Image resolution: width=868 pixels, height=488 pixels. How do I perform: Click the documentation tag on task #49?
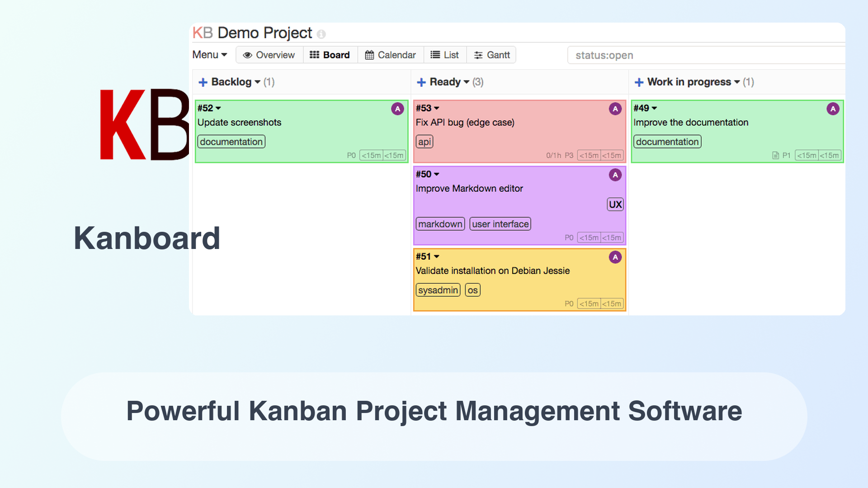(667, 142)
